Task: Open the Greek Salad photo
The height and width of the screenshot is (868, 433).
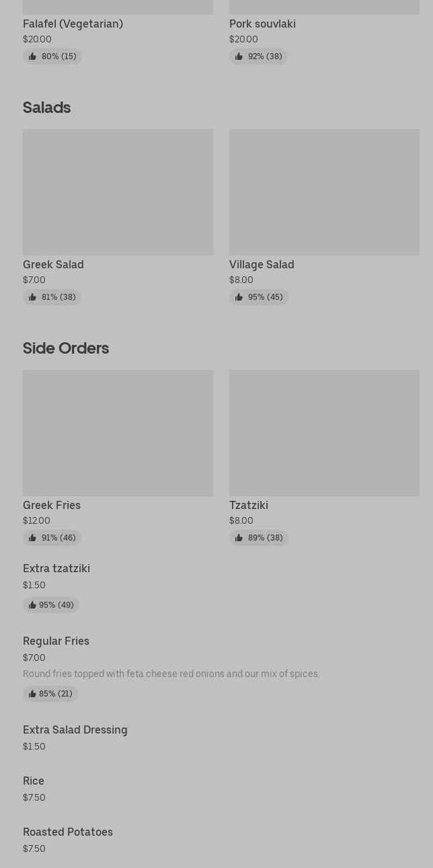Action: click(118, 192)
